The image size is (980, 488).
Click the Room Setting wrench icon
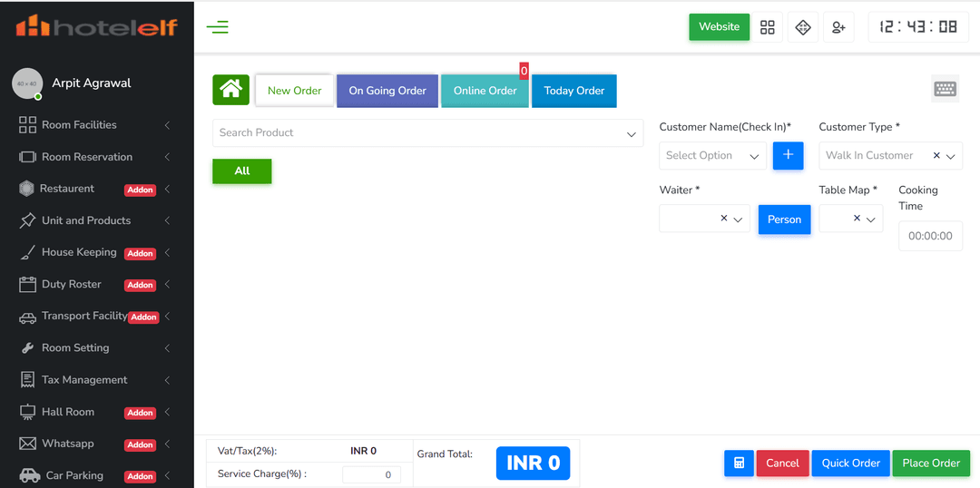(x=27, y=348)
